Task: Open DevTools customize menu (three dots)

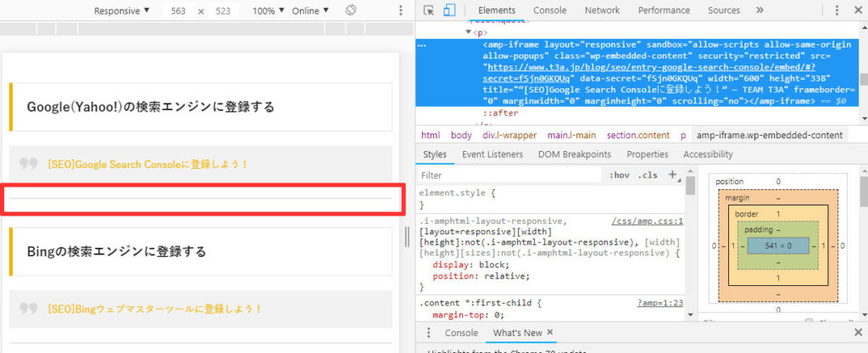Action: (837, 10)
